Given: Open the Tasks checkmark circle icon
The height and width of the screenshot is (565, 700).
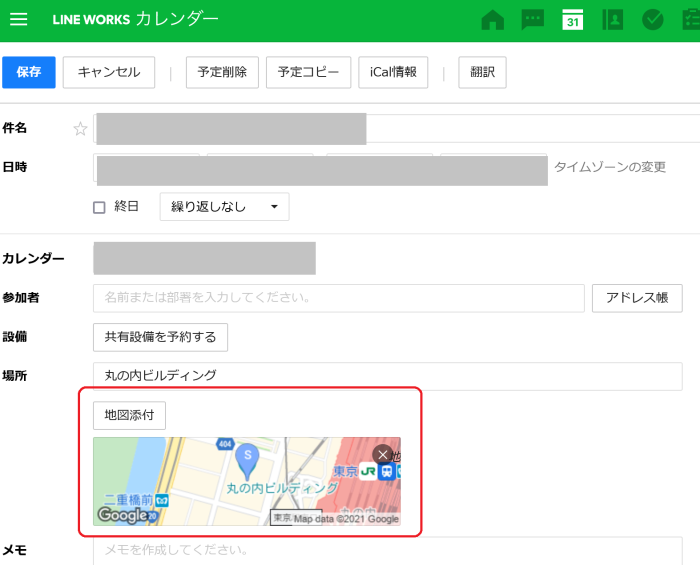Looking at the screenshot, I should pyautogui.click(x=653, y=20).
